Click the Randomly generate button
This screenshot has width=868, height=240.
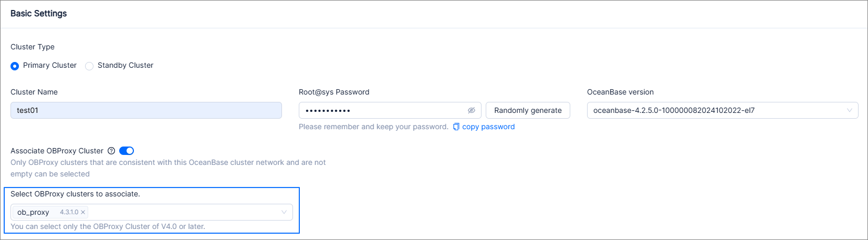[528, 110]
